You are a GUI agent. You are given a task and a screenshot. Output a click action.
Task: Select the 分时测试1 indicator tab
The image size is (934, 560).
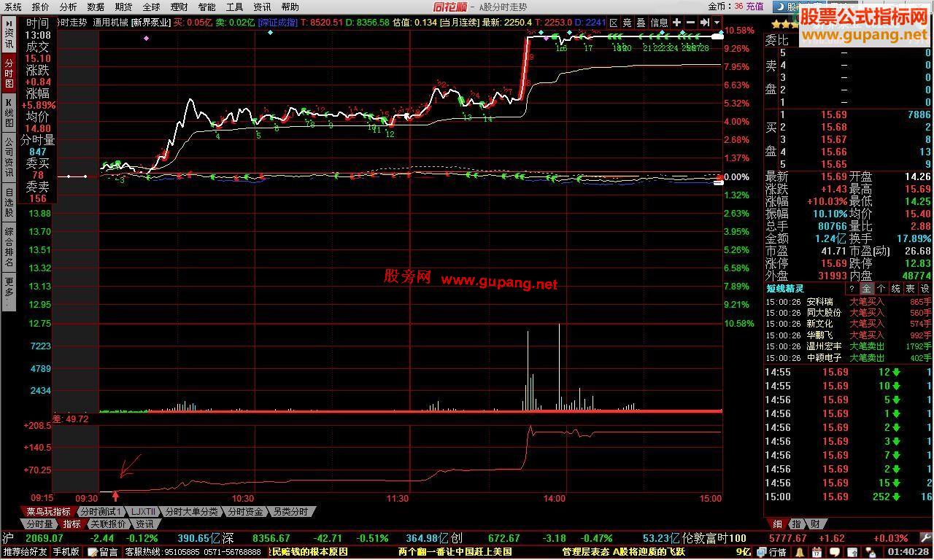pos(101,512)
